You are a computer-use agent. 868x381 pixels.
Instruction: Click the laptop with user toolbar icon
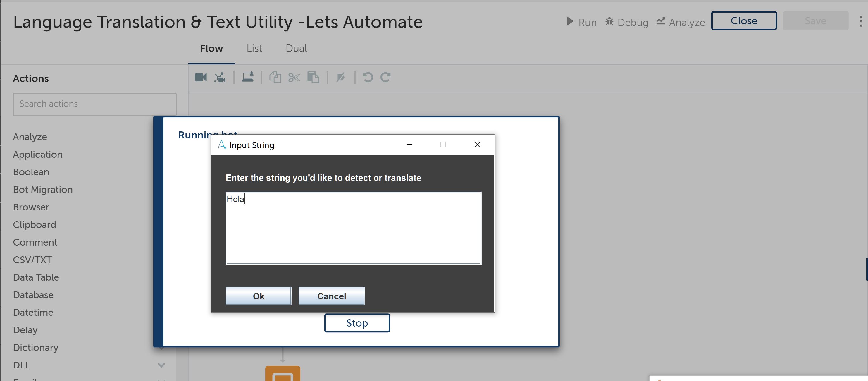pyautogui.click(x=248, y=77)
